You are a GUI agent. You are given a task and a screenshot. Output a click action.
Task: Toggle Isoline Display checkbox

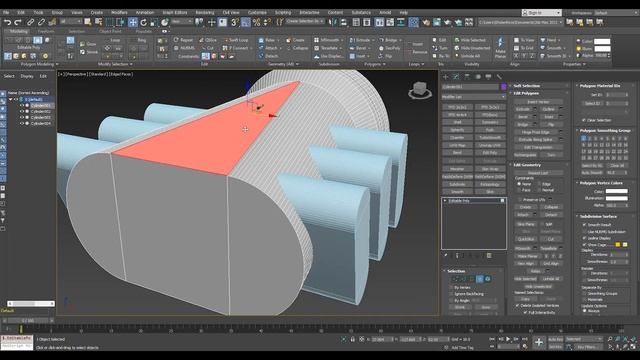(584, 238)
